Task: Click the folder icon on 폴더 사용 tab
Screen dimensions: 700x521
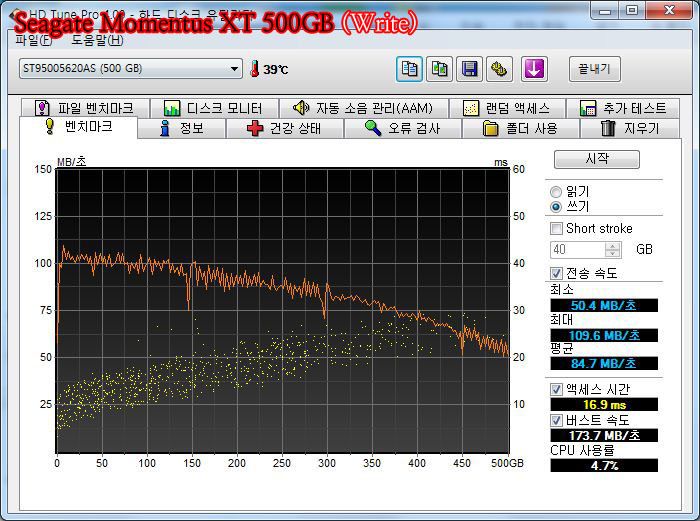Action: [491, 129]
